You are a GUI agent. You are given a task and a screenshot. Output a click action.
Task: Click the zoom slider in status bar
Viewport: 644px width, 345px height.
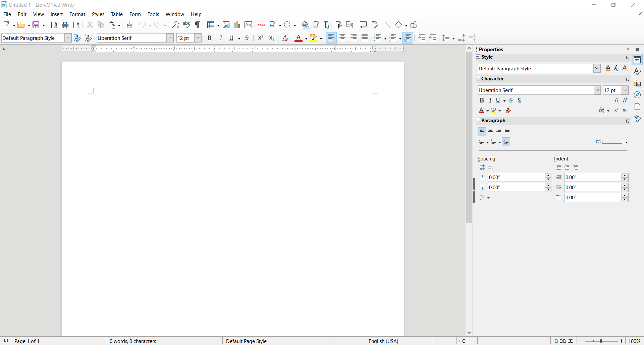[601, 341]
